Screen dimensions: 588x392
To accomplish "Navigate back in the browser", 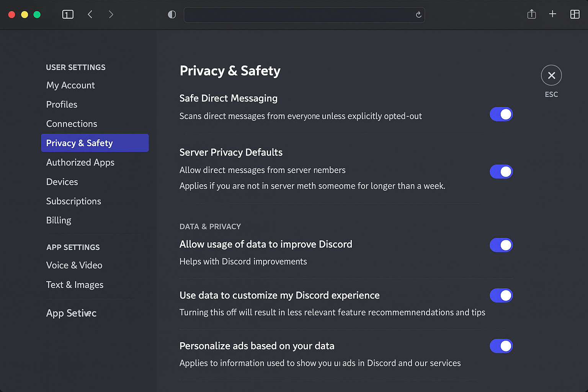I will (x=90, y=14).
